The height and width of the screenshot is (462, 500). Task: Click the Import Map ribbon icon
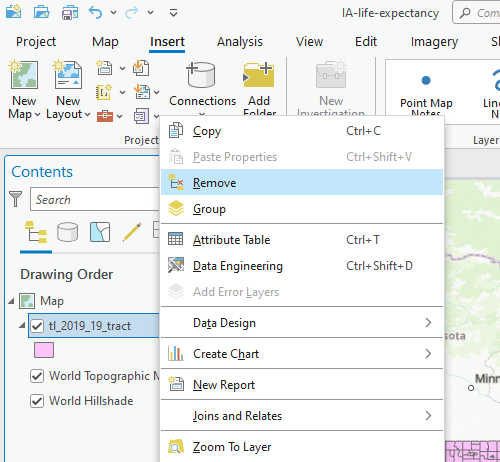pos(141,68)
